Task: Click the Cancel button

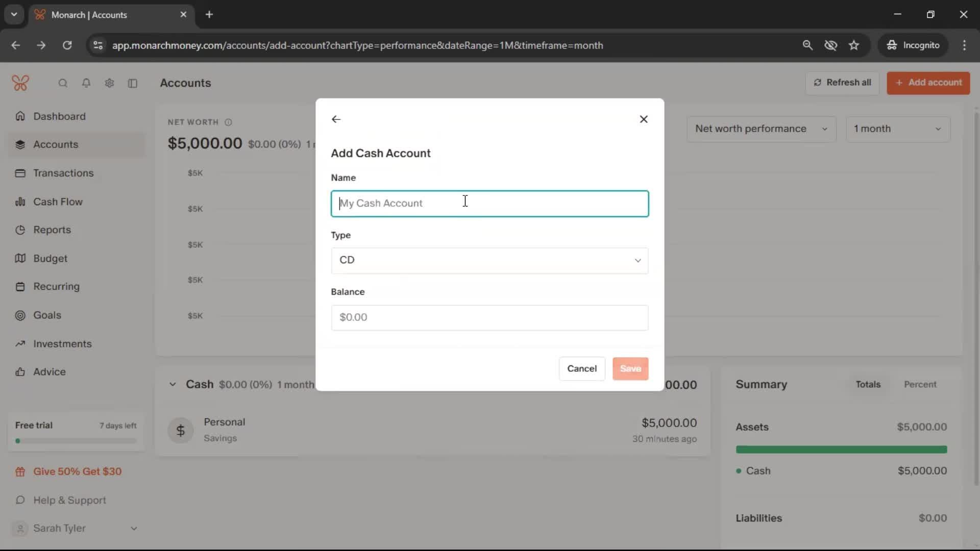Action: click(581, 368)
